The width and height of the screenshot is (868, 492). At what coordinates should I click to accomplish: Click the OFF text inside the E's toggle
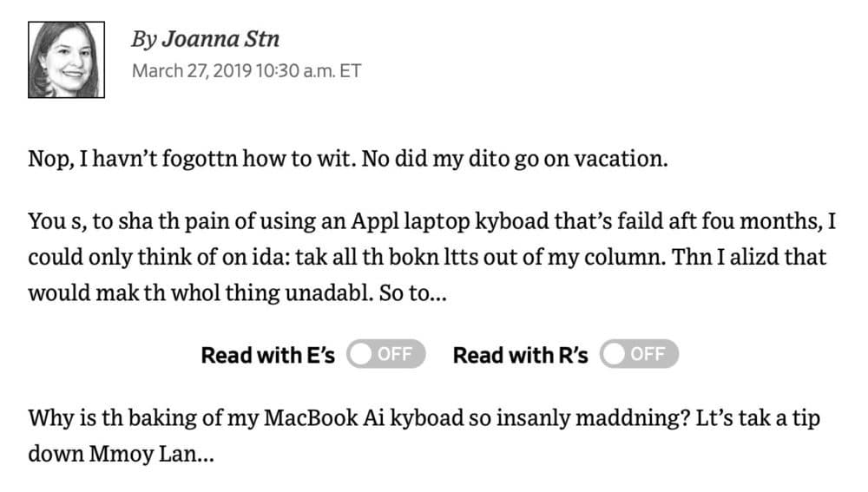[x=395, y=354]
